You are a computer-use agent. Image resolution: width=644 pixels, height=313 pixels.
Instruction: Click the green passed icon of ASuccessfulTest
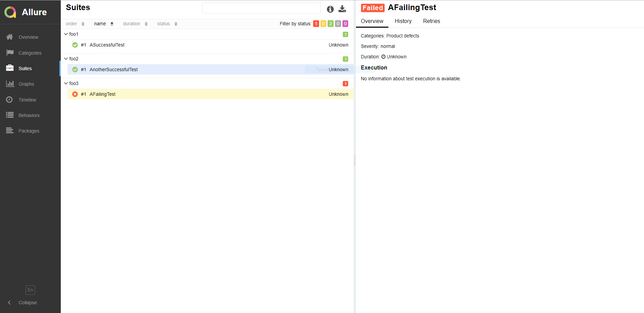(75, 45)
